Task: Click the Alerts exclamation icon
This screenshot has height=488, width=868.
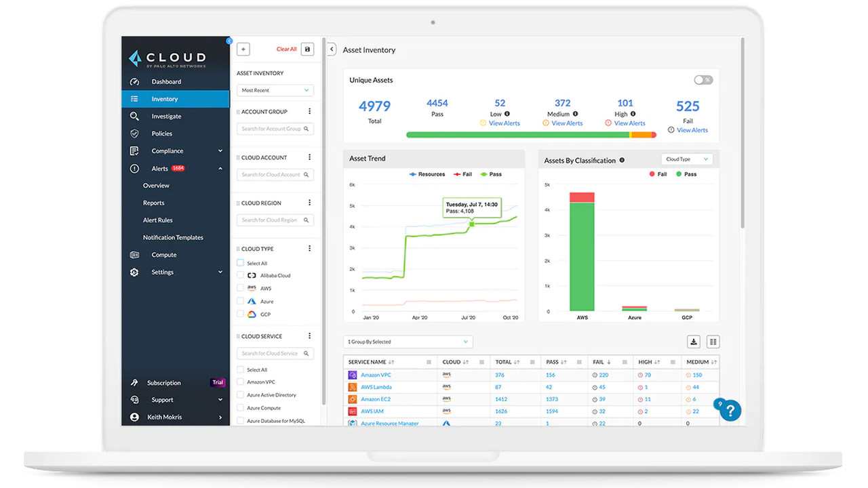Action: pyautogui.click(x=134, y=168)
